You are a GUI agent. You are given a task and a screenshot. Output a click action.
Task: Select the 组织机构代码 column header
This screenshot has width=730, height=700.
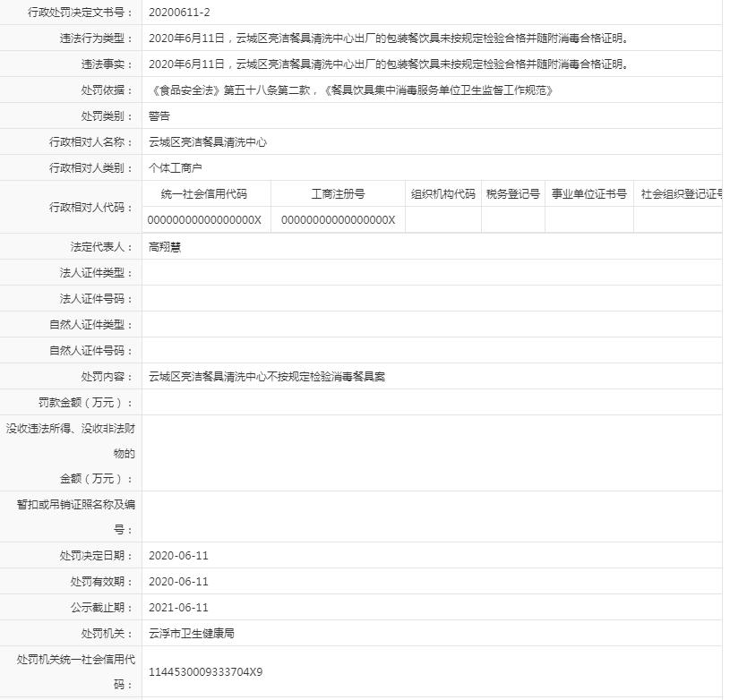tap(443, 193)
